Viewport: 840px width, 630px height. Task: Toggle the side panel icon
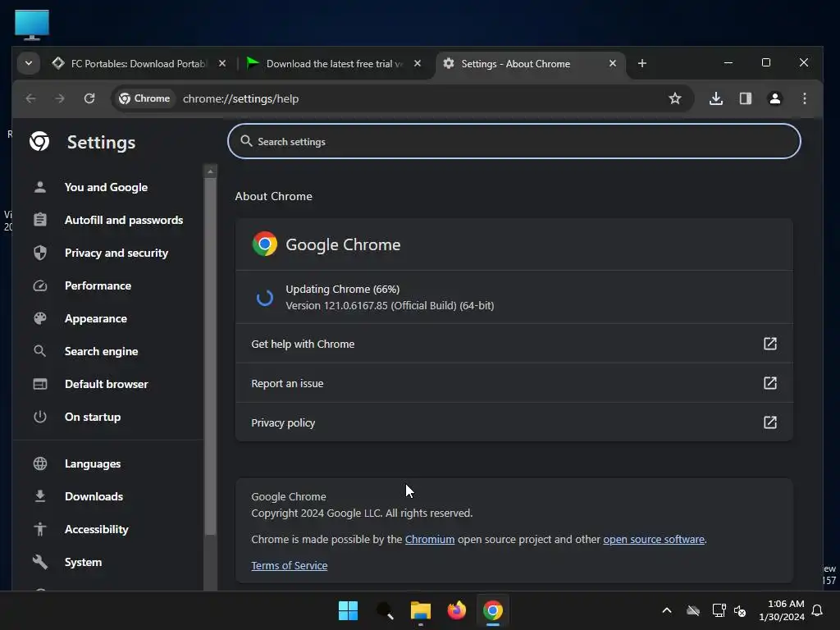pos(745,98)
